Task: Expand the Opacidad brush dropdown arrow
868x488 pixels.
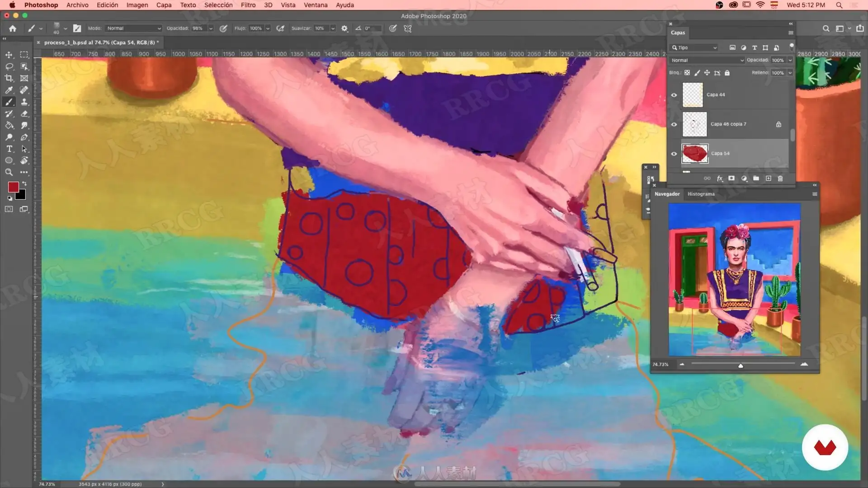Action: [211, 28]
